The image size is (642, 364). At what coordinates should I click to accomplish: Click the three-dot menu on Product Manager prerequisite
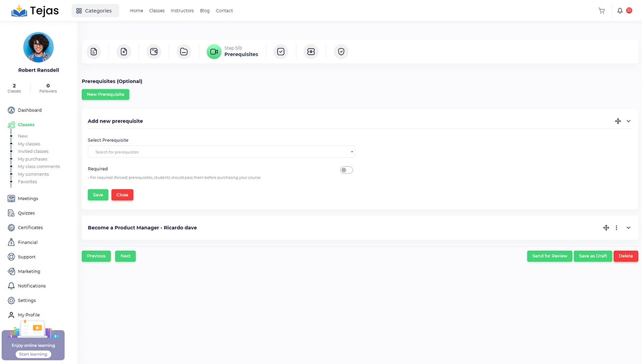point(616,228)
